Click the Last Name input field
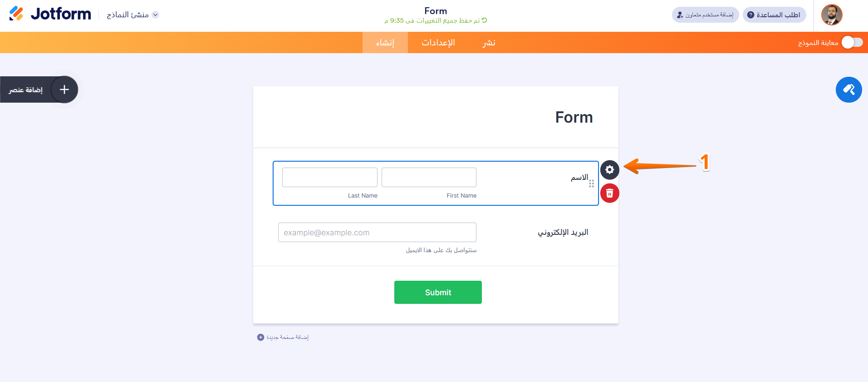The width and height of the screenshot is (868, 382). [330, 177]
